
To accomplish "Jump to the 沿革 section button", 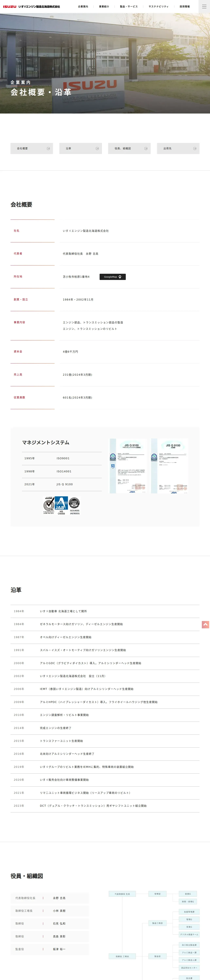I will pos(80,148).
